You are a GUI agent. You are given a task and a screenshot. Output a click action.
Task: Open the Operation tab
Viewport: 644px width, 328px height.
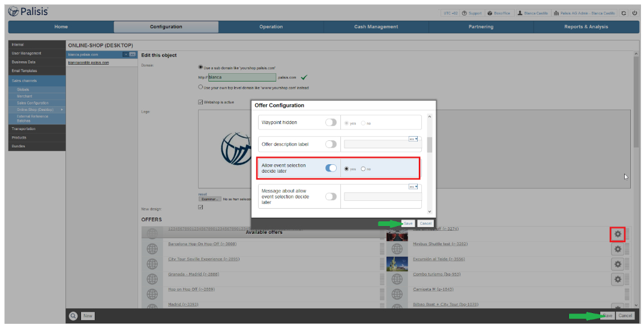[271, 26]
